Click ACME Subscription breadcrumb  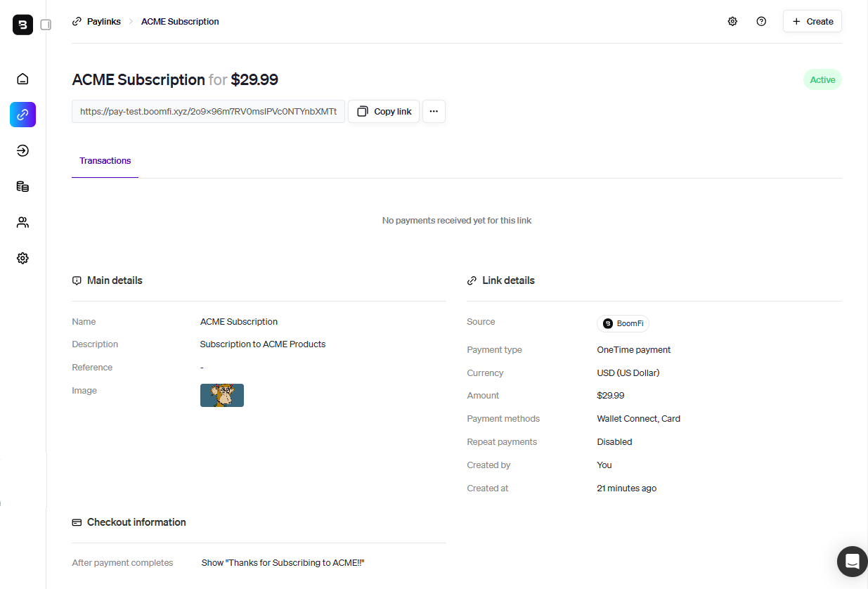180,22
